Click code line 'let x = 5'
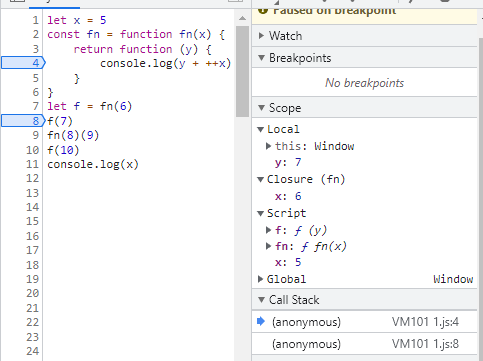 77,20
